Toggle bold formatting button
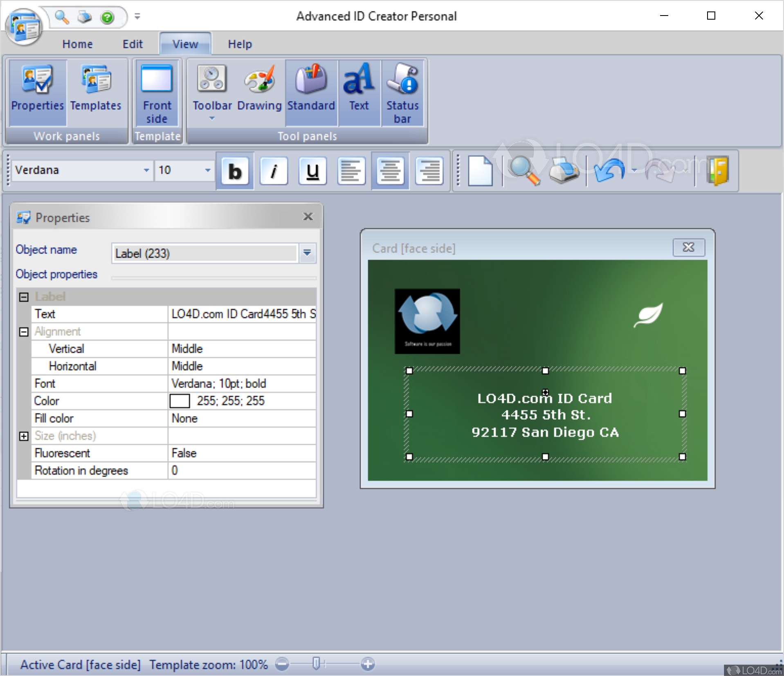 coord(235,171)
